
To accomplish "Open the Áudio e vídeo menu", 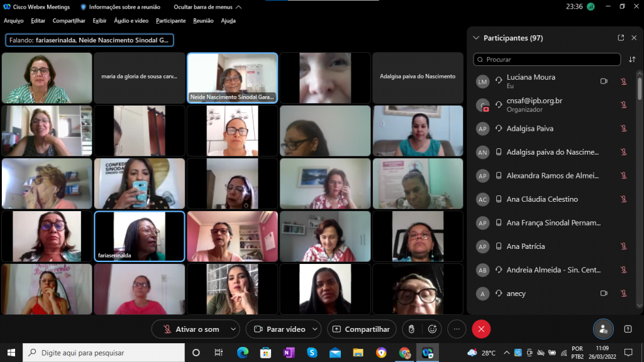I will pos(131,21).
